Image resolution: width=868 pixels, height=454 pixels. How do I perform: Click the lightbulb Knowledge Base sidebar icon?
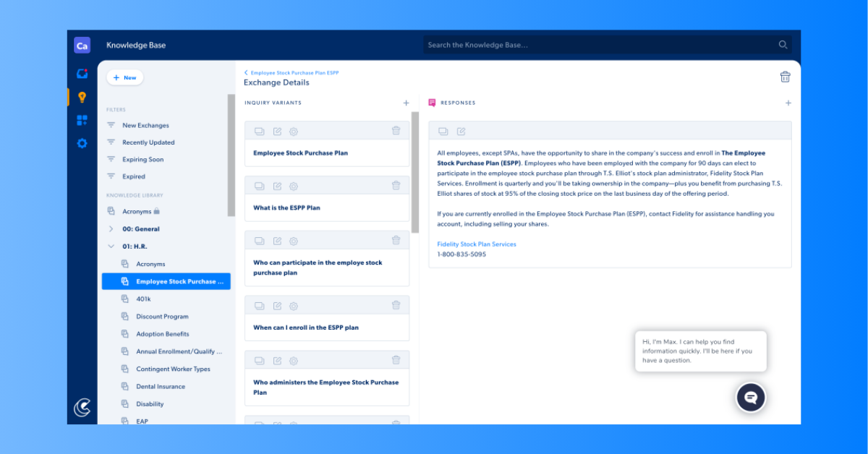[82, 97]
